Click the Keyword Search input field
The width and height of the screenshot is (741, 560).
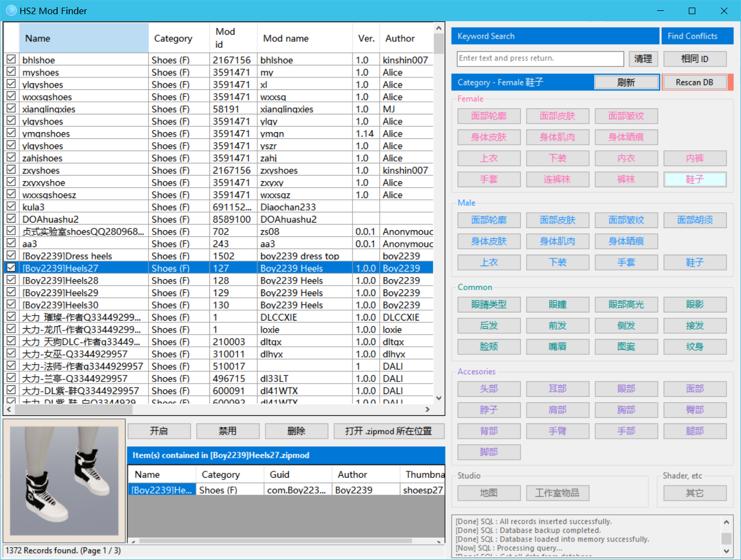[x=540, y=58]
